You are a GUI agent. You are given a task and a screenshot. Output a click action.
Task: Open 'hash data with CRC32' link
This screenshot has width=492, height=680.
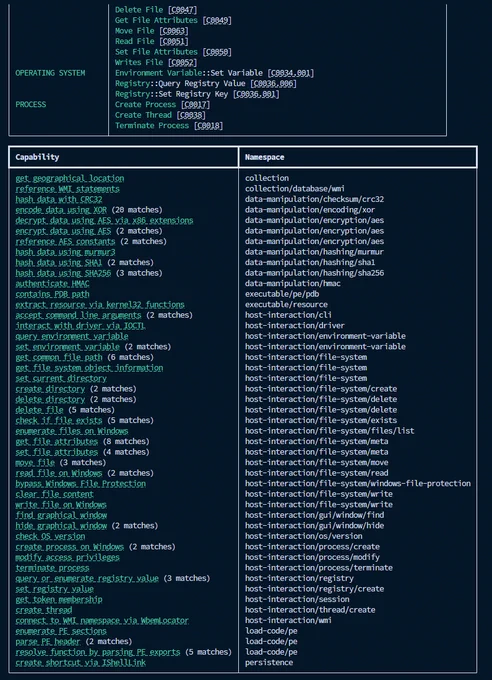point(59,199)
